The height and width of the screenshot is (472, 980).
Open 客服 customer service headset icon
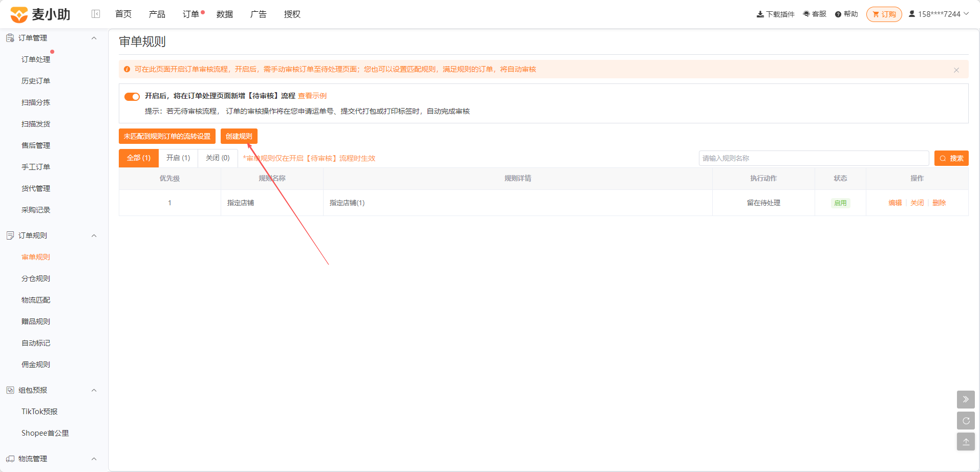click(x=806, y=14)
